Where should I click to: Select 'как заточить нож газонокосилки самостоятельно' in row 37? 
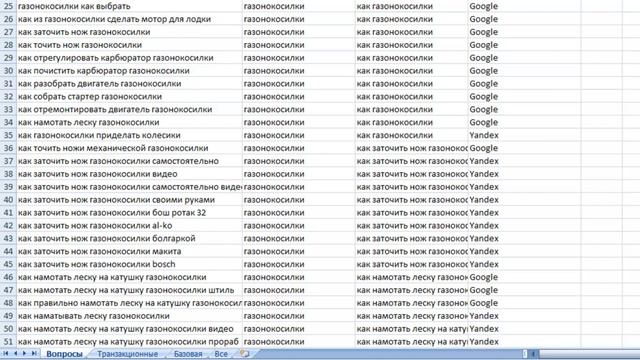[129, 161]
